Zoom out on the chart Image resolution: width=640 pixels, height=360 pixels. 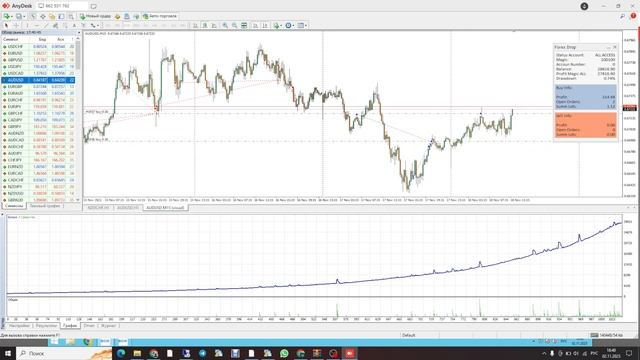tap(234, 25)
